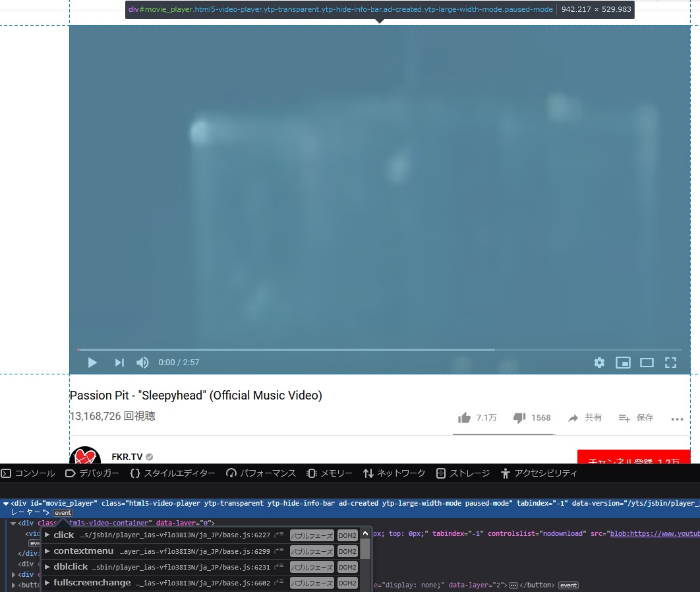Click the FKR.TV channel avatar
700x592 pixels.
85,456
